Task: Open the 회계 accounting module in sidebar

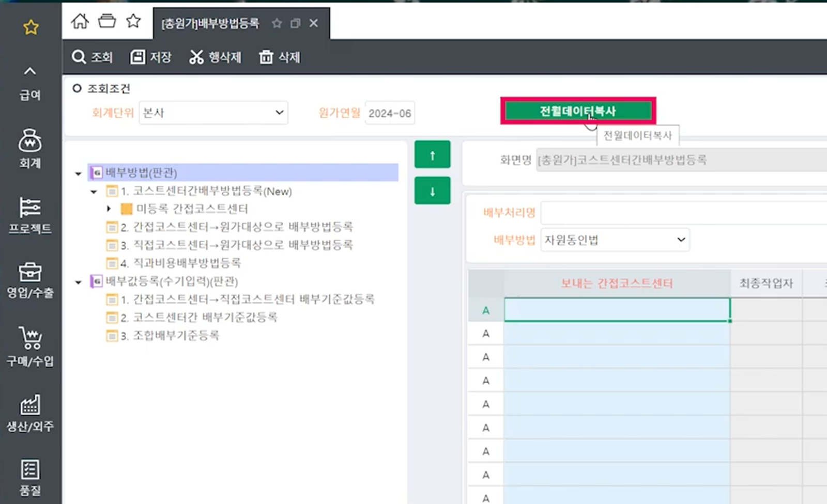Action: pos(30,148)
